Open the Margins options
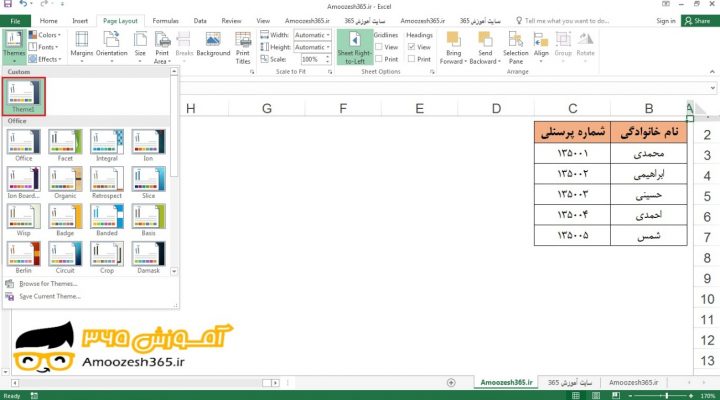 pyautogui.click(x=82, y=47)
